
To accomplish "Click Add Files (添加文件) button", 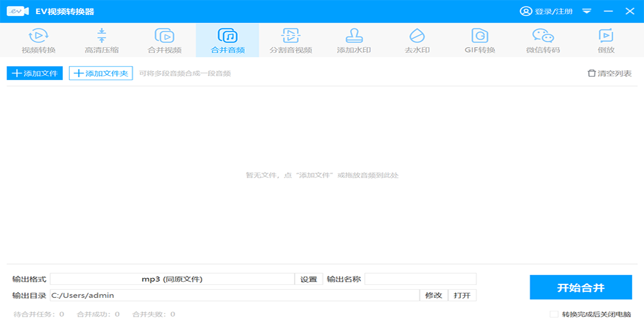I will tap(34, 73).
